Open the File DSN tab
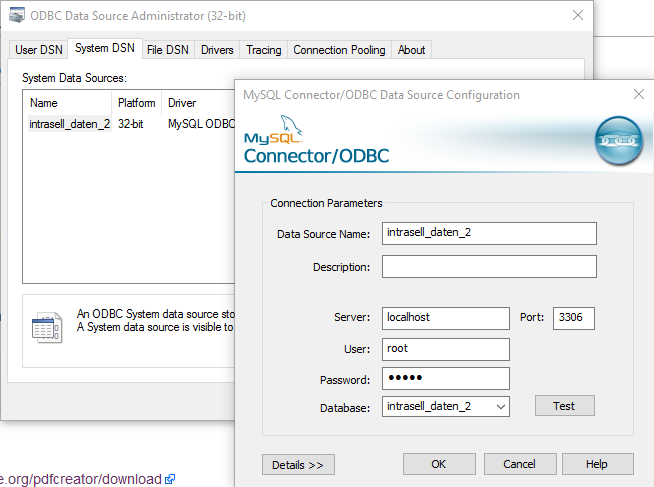 click(x=168, y=50)
